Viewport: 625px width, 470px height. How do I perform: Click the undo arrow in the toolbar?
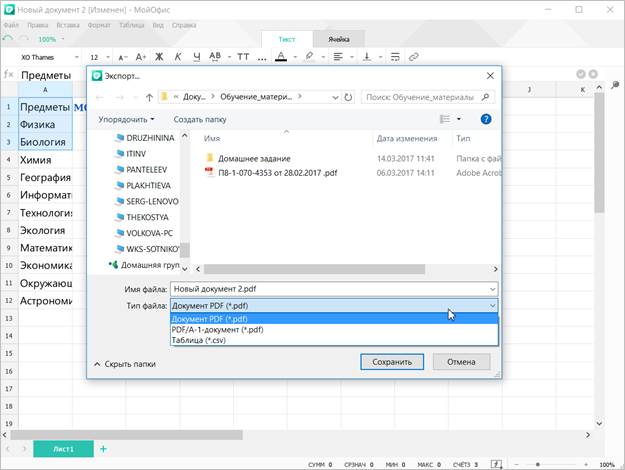coord(9,38)
